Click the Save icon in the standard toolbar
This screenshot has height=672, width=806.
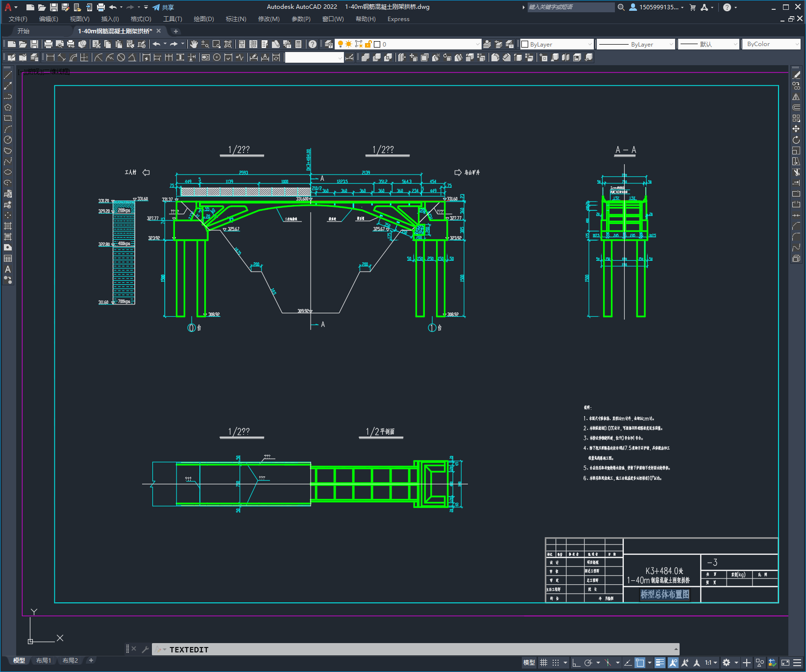click(x=34, y=44)
